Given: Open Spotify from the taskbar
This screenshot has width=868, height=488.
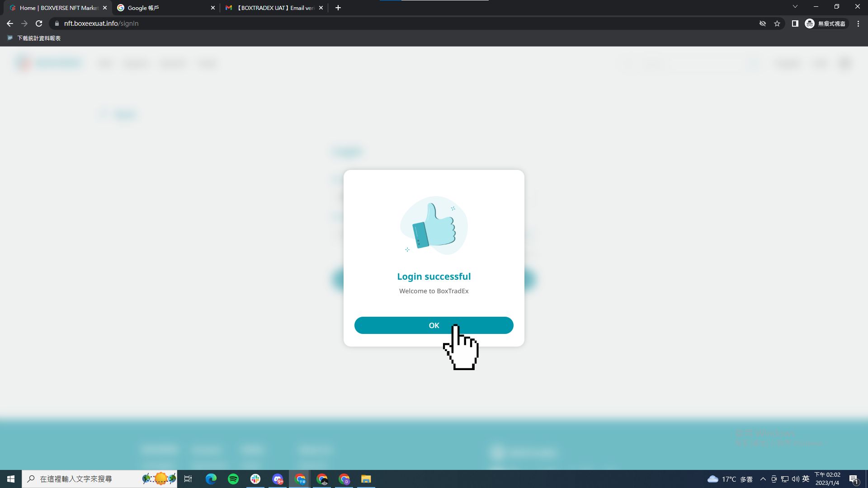Looking at the screenshot, I should point(233,479).
